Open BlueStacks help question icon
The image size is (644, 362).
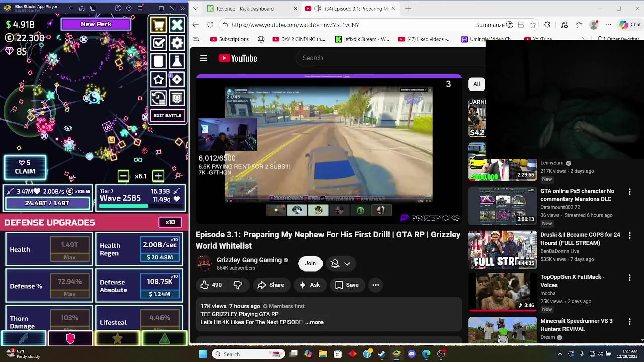coord(129,8)
